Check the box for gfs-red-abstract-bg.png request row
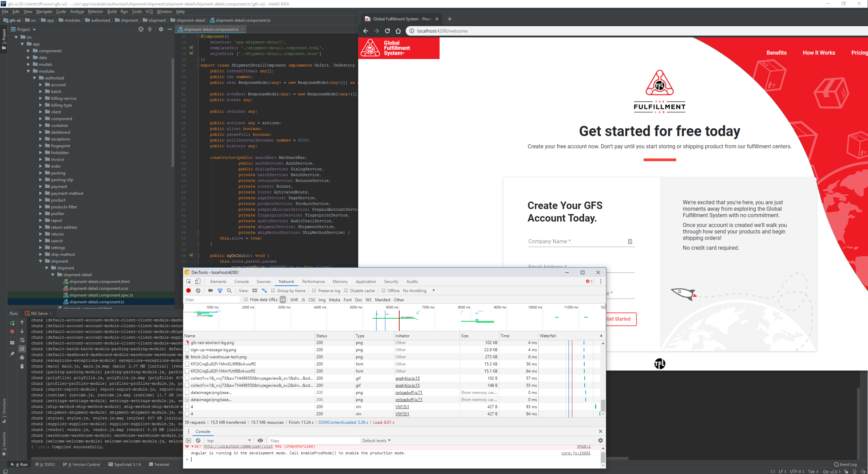This screenshot has height=474, width=868. coord(187,343)
